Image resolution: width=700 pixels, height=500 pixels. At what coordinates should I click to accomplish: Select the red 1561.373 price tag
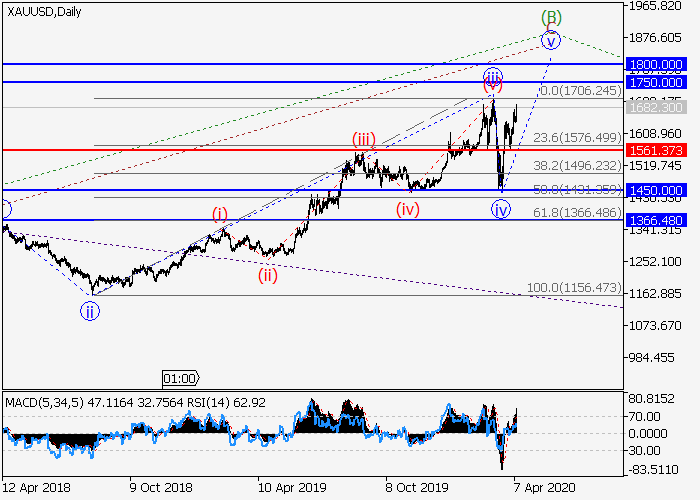pos(655,150)
